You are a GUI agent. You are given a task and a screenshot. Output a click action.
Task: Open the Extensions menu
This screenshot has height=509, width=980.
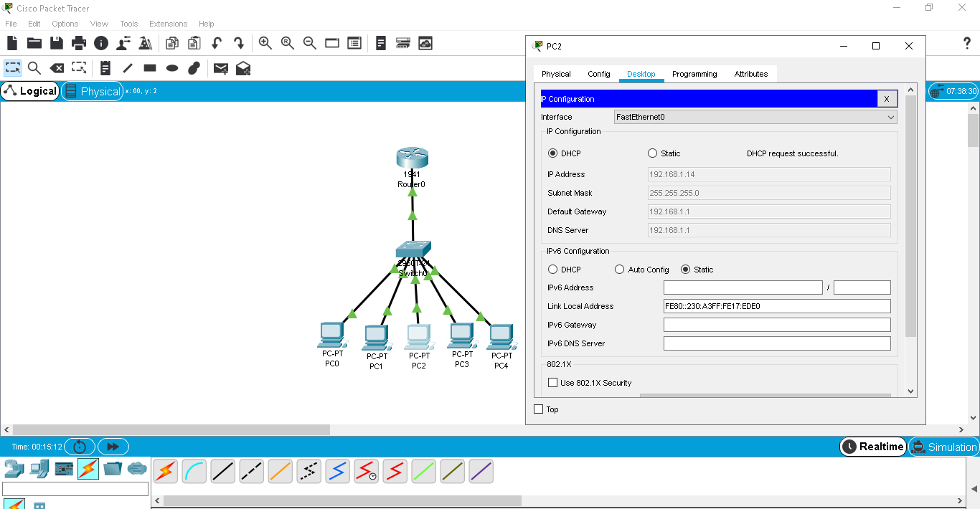click(168, 24)
